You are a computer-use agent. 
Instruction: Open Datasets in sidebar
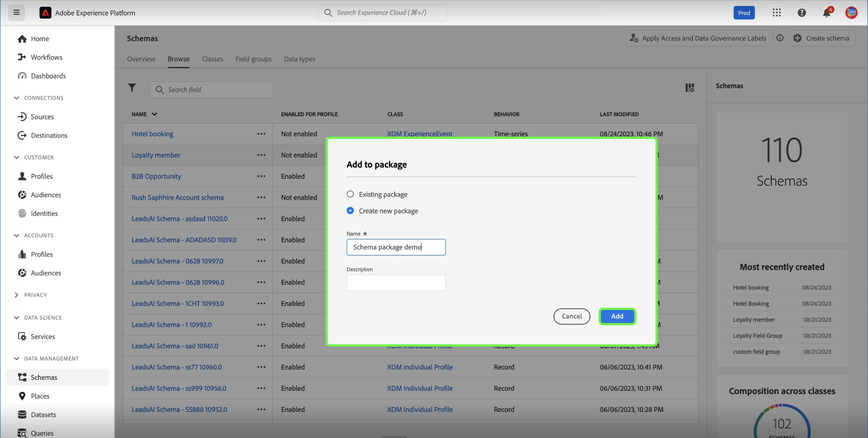tap(43, 414)
